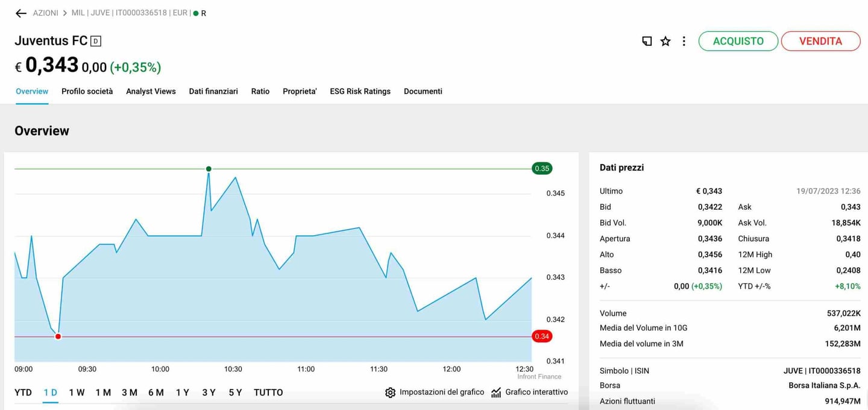Open the three-dot more options menu
Viewport: 868px width, 410px height.
(684, 41)
